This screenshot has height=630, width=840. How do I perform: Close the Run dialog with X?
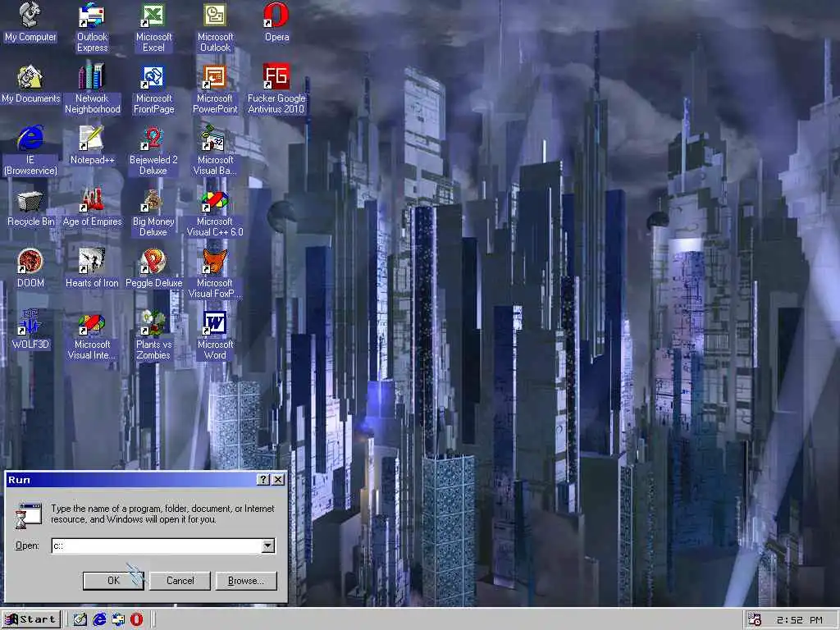(x=278, y=479)
